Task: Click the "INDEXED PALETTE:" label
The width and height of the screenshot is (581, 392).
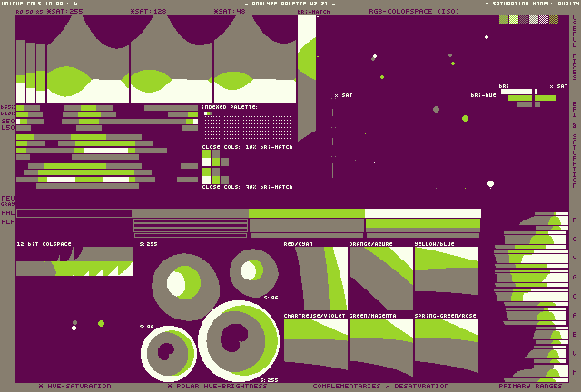Action: [230, 107]
